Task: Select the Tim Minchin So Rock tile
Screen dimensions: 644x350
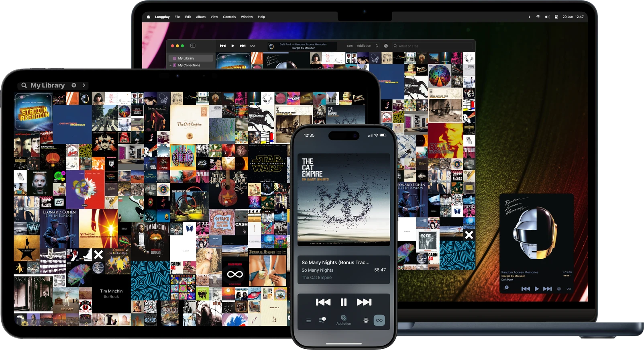Action: pyautogui.click(x=111, y=294)
